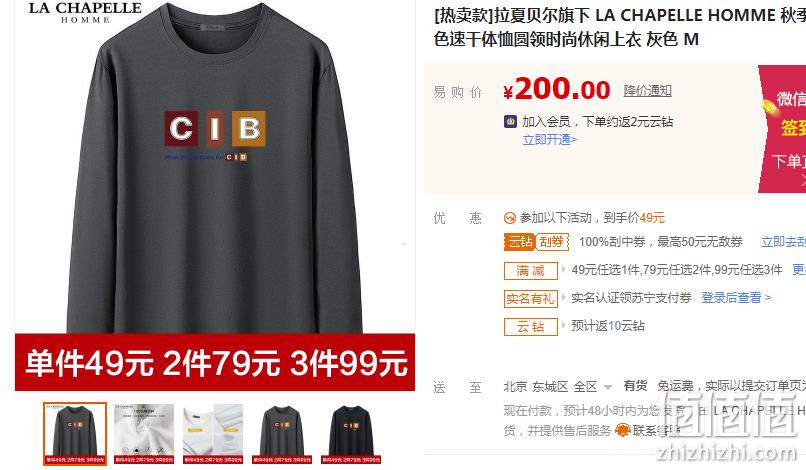Click the 云钻 orange tag badge

(x=520, y=242)
